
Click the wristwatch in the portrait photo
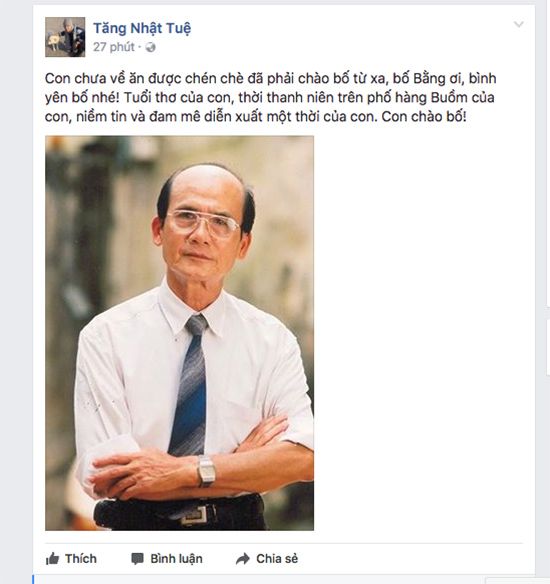pyautogui.click(x=206, y=471)
